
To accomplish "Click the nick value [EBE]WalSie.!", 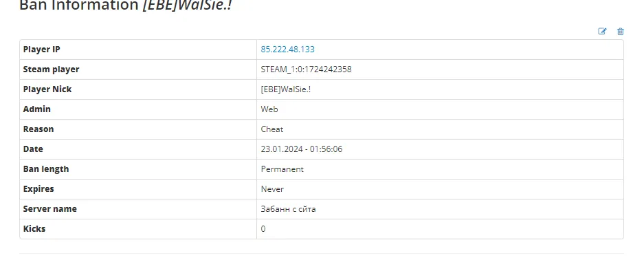I will [x=285, y=89].
